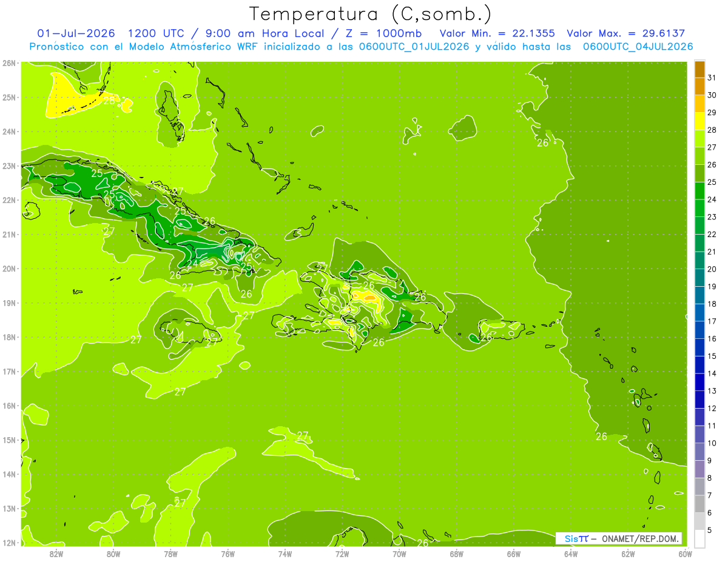The width and height of the screenshot is (728, 562).
Task: Click the "25N" latitude label
Action: pos(8,97)
